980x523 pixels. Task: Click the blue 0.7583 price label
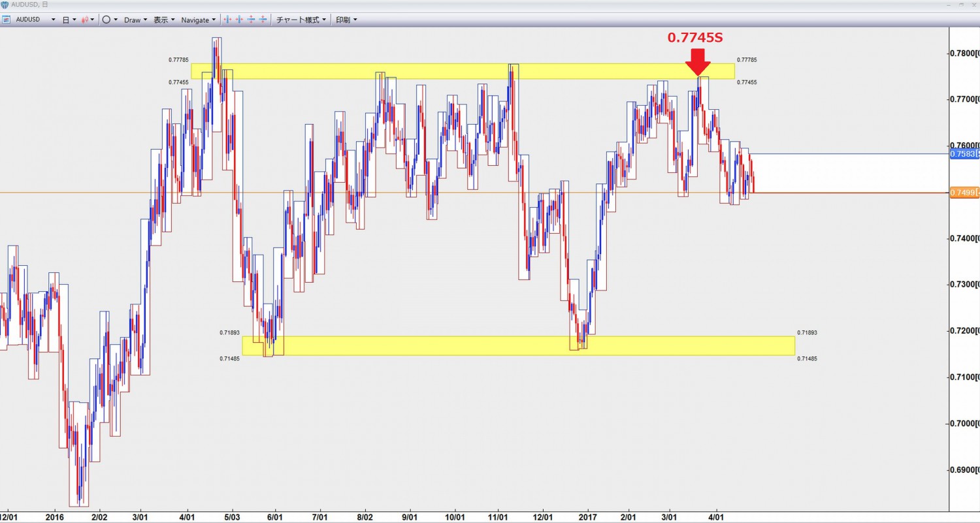pyautogui.click(x=964, y=154)
